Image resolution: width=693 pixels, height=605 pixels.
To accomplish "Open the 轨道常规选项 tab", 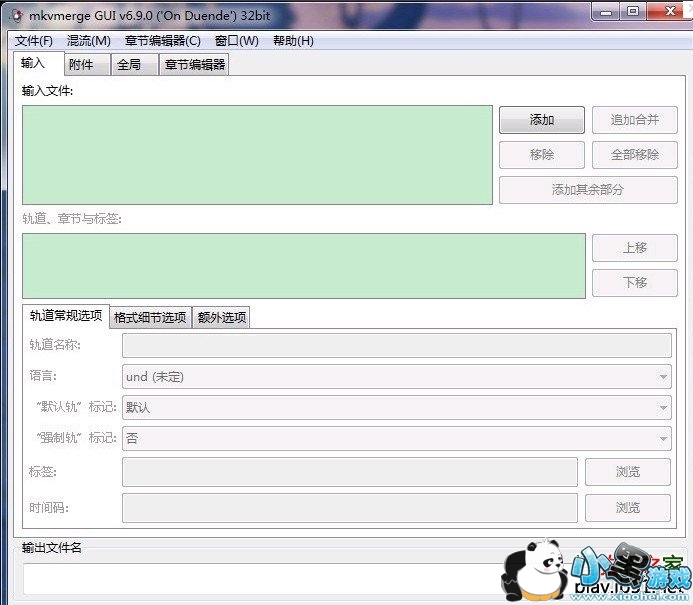I will coord(66,316).
